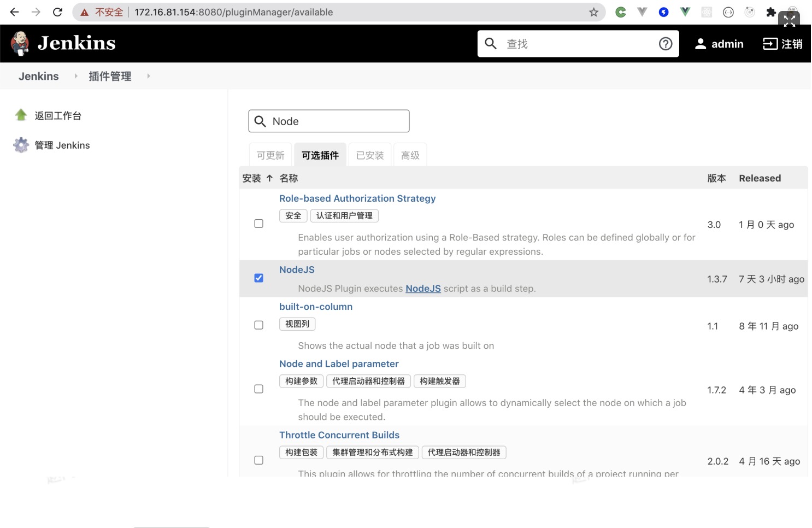Open the Throttle Concurrent Builds link
The height and width of the screenshot is (528, 812).
coord(339,435)
